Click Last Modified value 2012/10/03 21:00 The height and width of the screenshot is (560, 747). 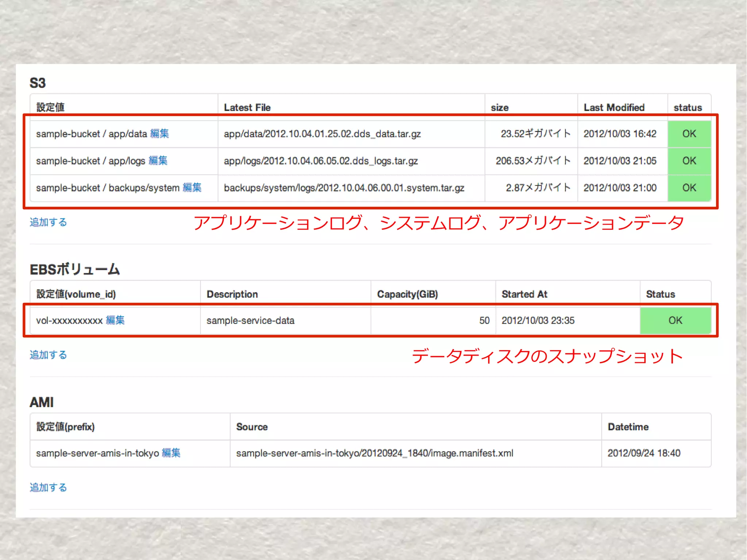[620, 188]
